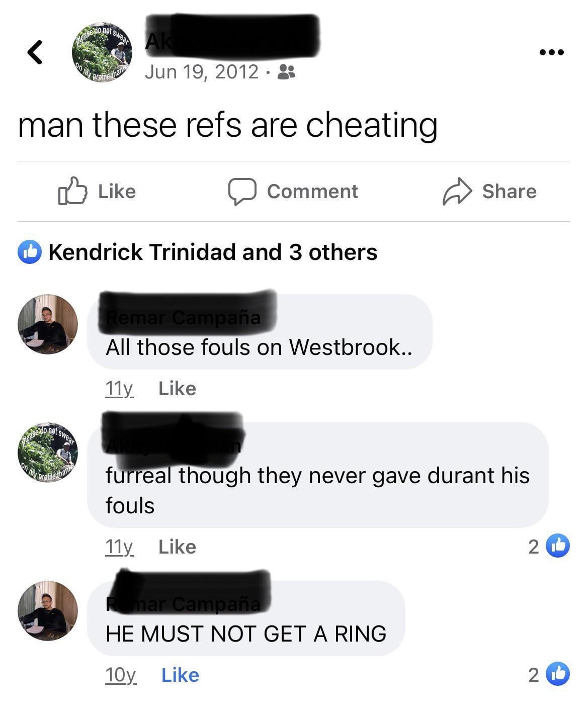The width and height of the screenshot is (588, 722).
Task: Tap the Share arrow icon
Action: 457,192
